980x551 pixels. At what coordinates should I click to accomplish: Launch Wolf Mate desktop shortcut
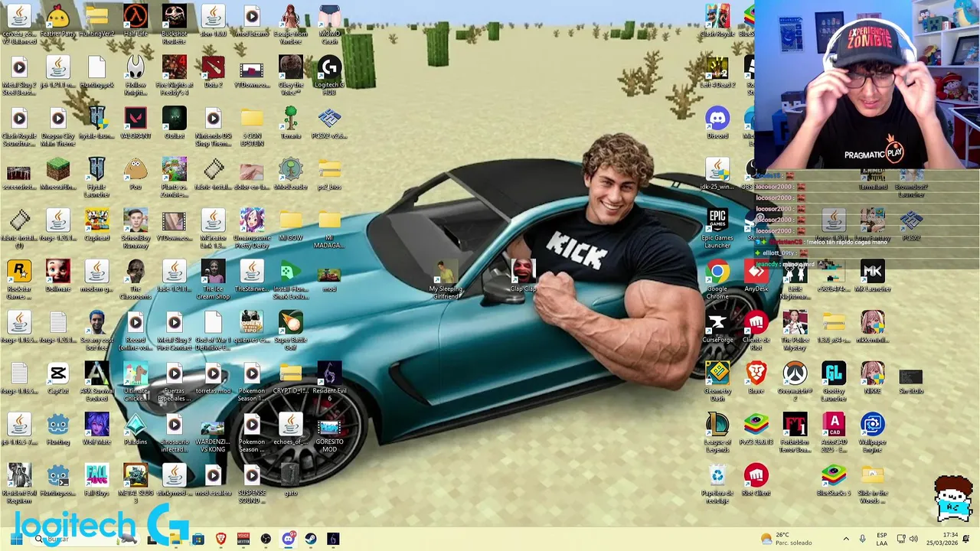[x=96, y=430]
